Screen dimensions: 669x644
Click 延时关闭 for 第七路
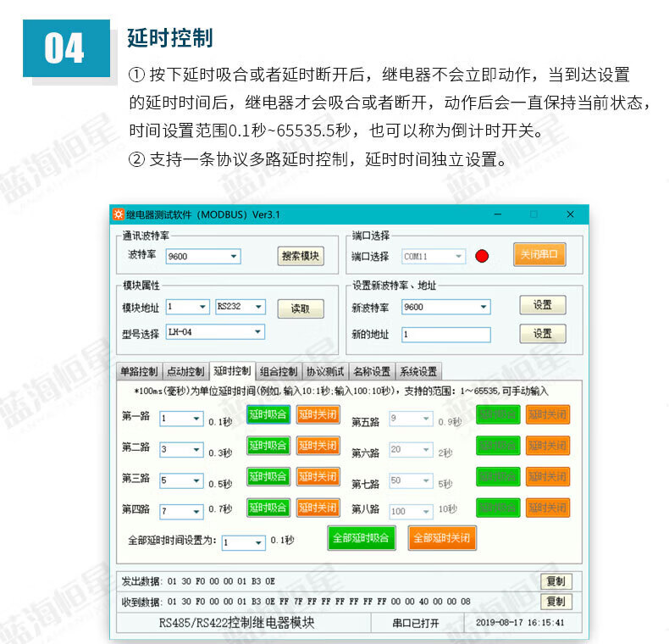click(x=548, y=476)
